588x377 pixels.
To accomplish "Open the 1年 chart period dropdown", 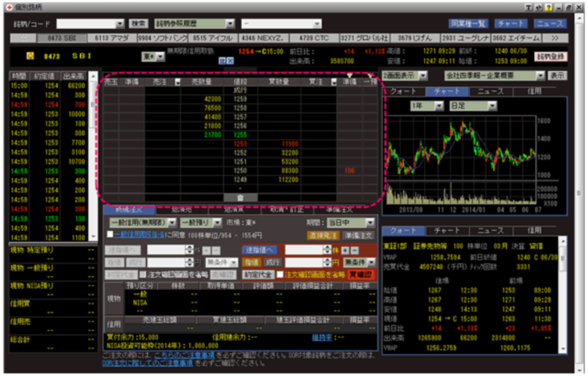I will coord(439,106).
